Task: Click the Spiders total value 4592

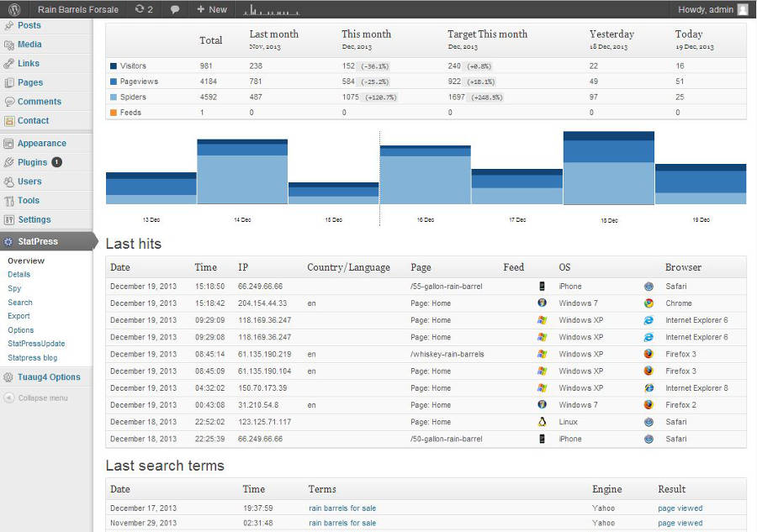Action: click(x=208, y=97)
